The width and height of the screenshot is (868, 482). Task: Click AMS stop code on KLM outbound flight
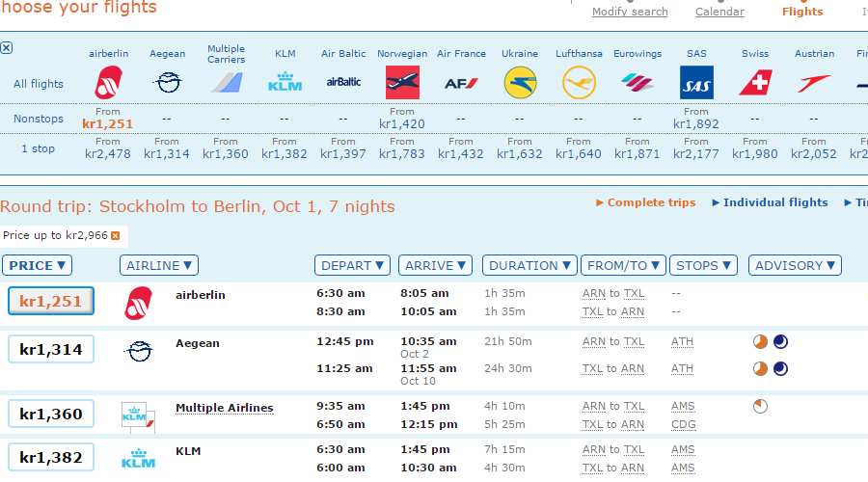tap(683, 449)
